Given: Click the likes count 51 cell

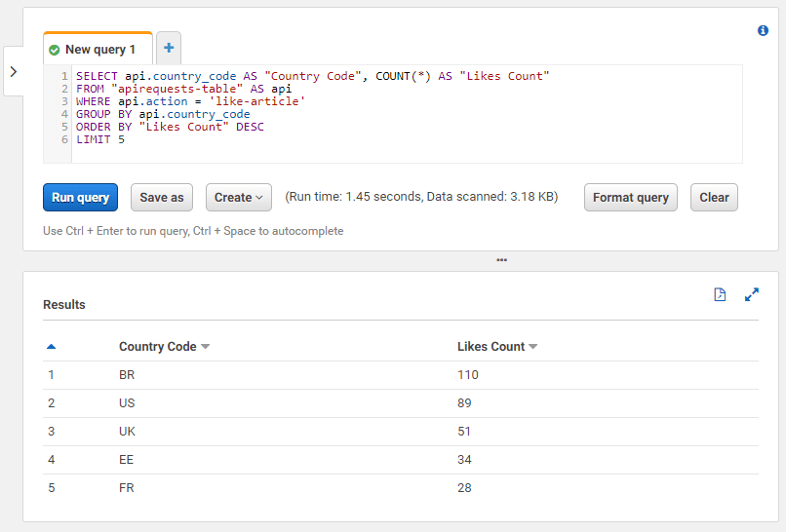Looking at the screenshot, I should point(463,432).
